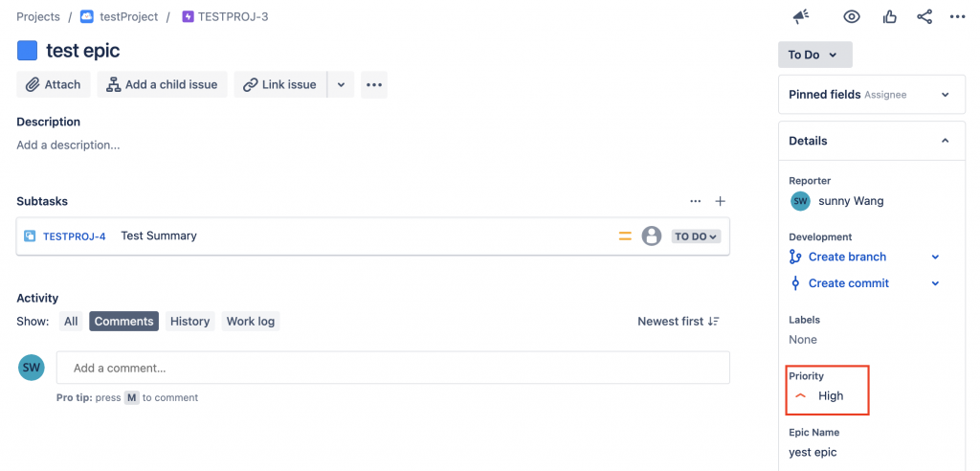The image size is (980, 471).
Task: Change the subtask TO DO status
Action: point(696,236)
